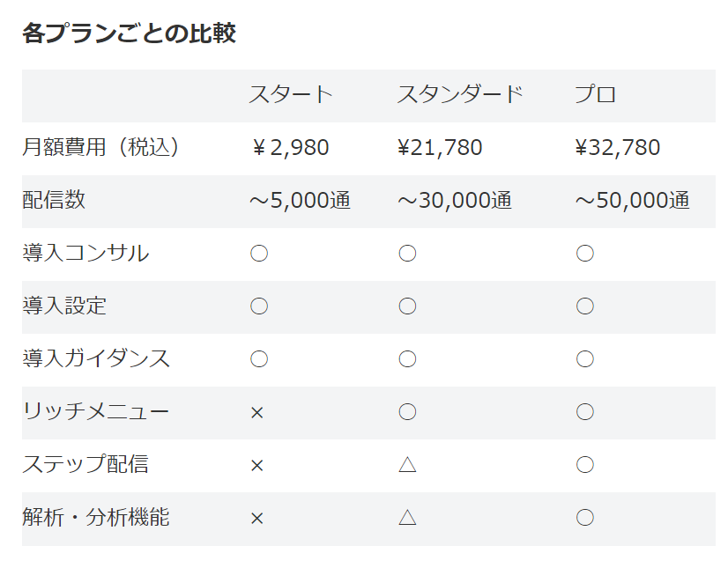Viewport: 728px width, 568px height.
Task: Click the cross for スタート リッチメニュー
Action: pyautogui.click(x=256, y=412)
